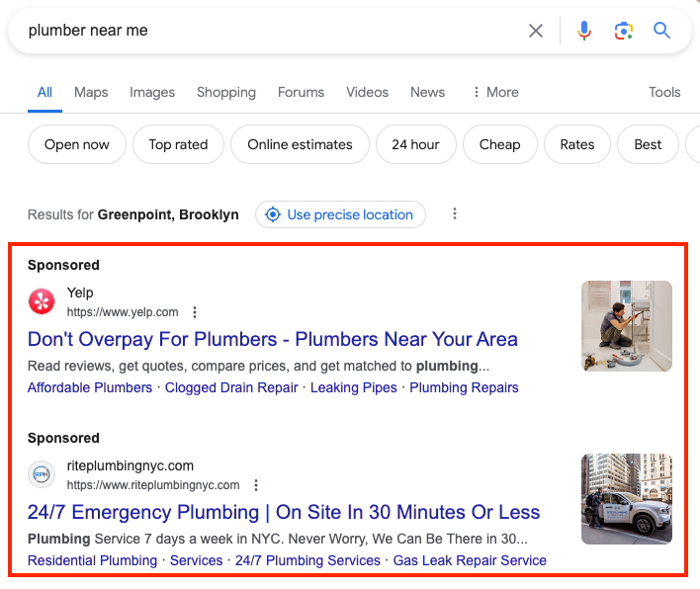Viewport: 700px width, 589px height.
Task: Click the Use precise location button
Action: pyautogui.click(x=340, y=214)
